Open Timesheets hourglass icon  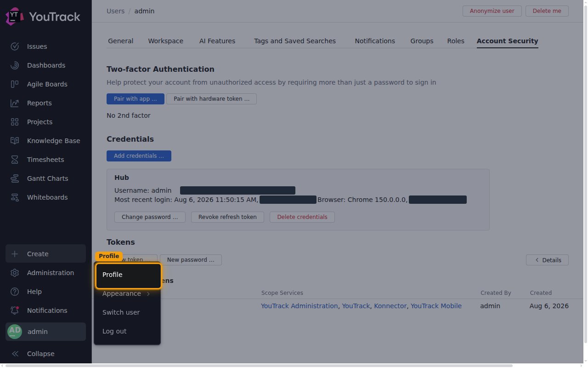click(15, 160)
